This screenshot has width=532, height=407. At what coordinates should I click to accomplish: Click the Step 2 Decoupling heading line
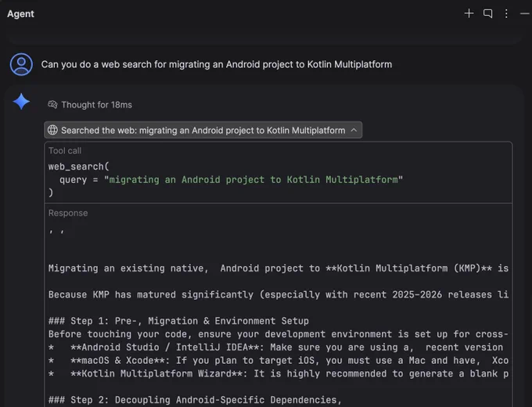click(x=195, y=400)
